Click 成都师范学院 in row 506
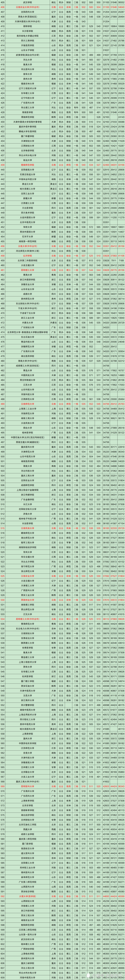Viewport: 125px width, 980px height. pos(27,485)
